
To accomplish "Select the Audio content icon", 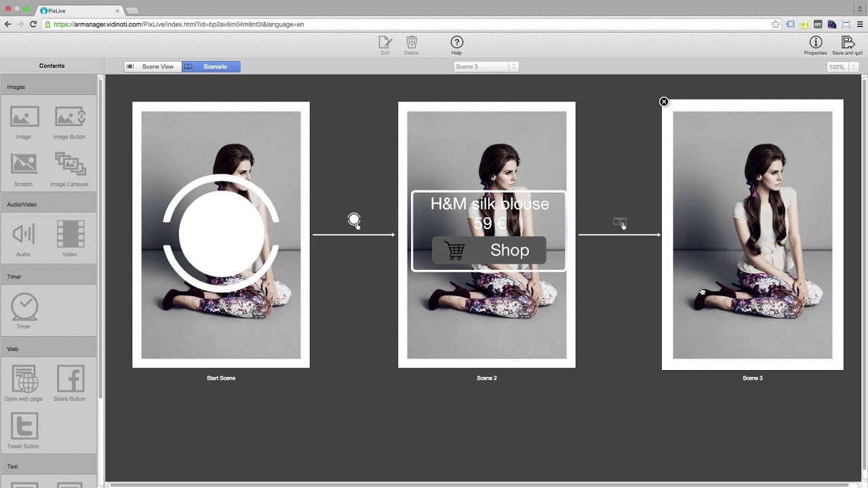I will tap(24, 234).
